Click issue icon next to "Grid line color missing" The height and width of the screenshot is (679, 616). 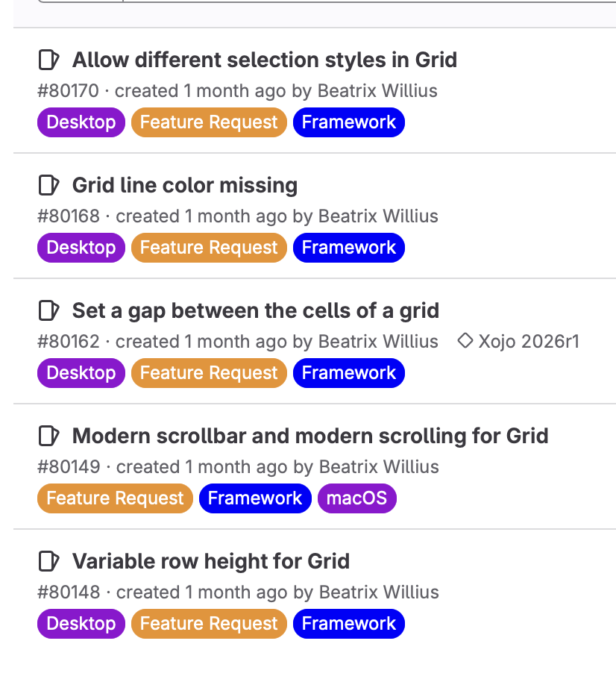[48, 185]
